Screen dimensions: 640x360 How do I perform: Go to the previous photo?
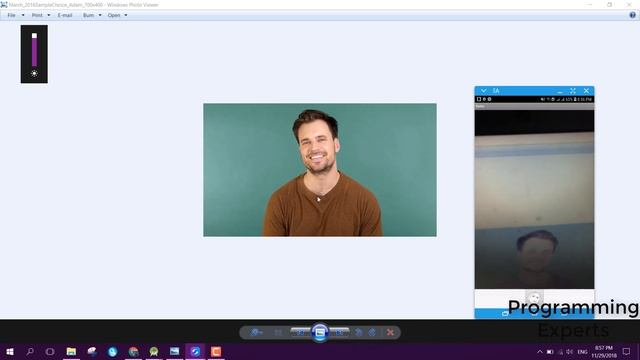tap(300, 332)
